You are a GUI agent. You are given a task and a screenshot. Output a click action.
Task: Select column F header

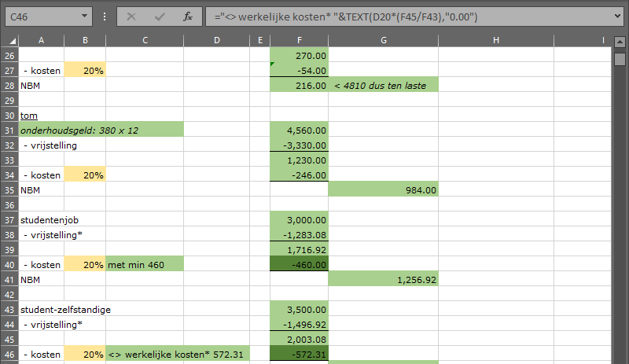300,40
